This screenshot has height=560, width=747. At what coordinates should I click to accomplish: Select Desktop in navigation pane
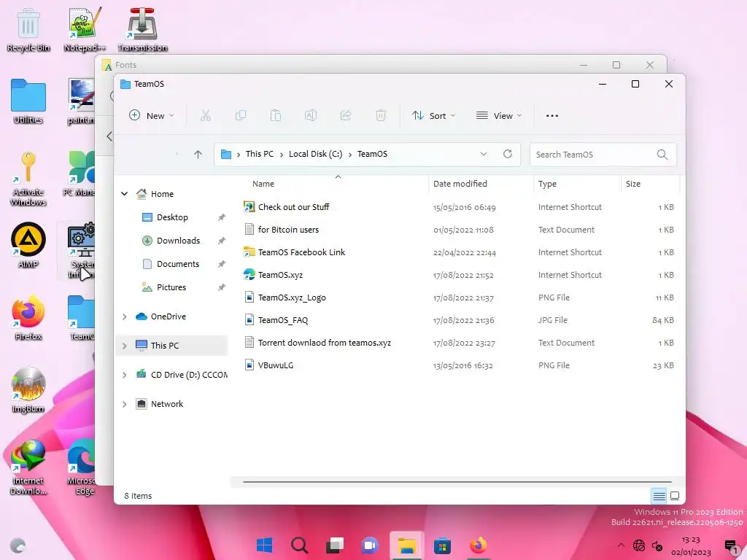click(x=172, y=217)
